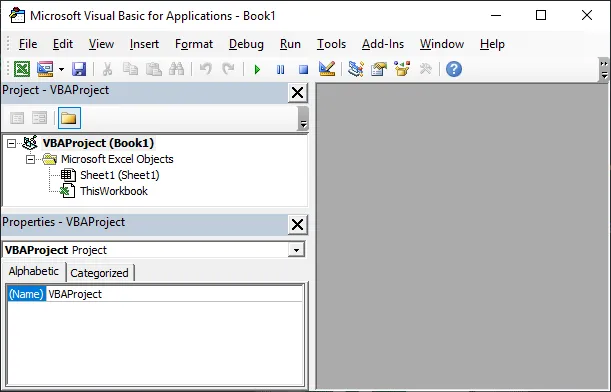Open the Run menu
The width and height of the screenshot is (611, 392).
[x=290, y=44]
